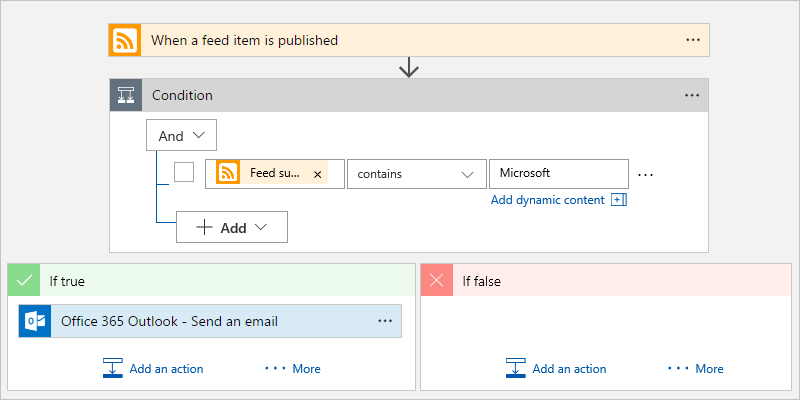Click the Condition step icon

(126, 95)
